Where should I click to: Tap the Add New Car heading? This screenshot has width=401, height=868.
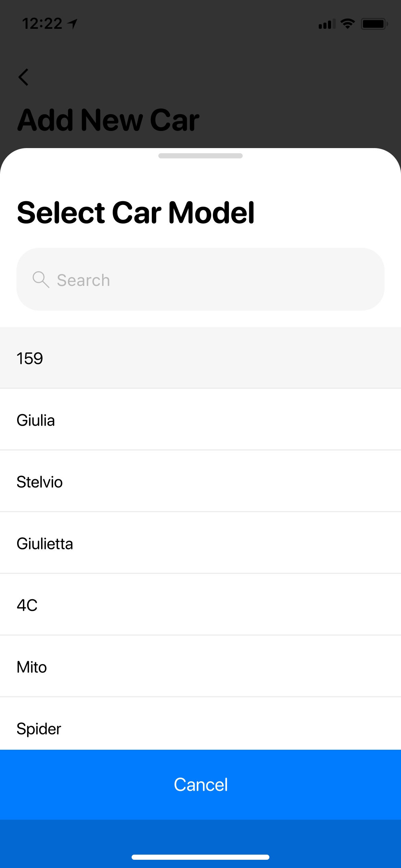(108, 120)
